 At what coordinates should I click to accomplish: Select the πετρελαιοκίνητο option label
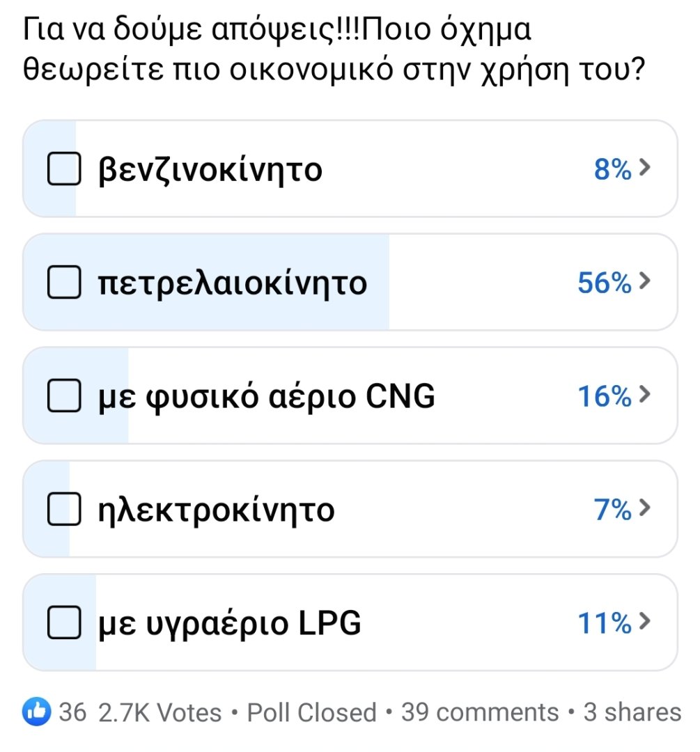[x=232, y=283]
